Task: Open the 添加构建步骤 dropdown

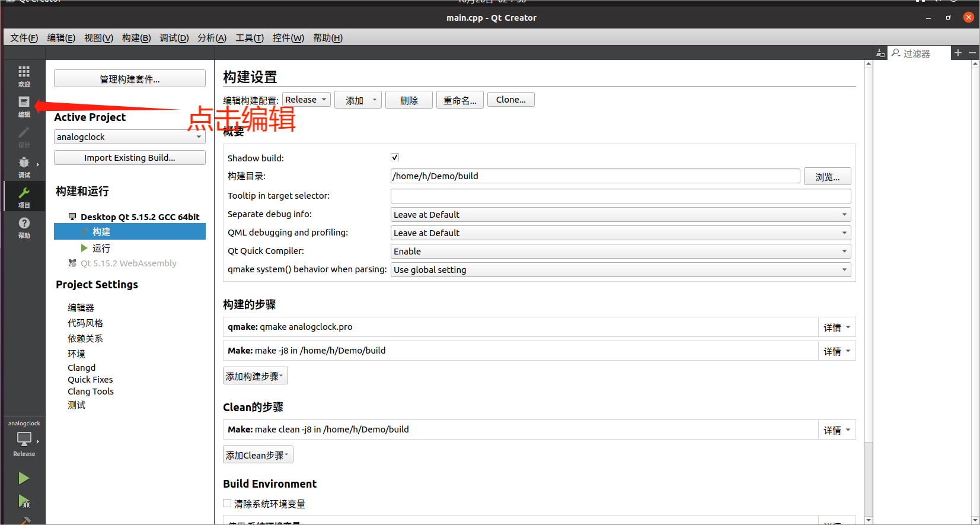Action: pos(256,376)
